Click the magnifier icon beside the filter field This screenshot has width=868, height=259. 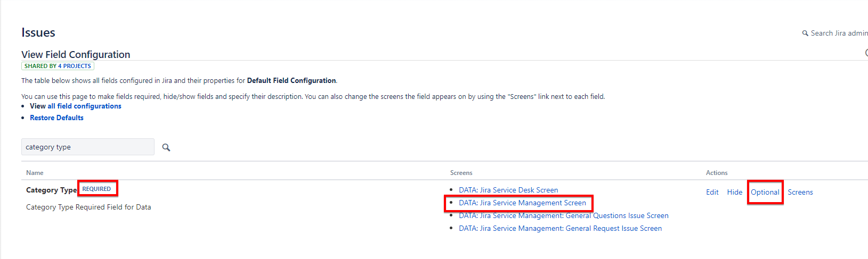[166, 147]
